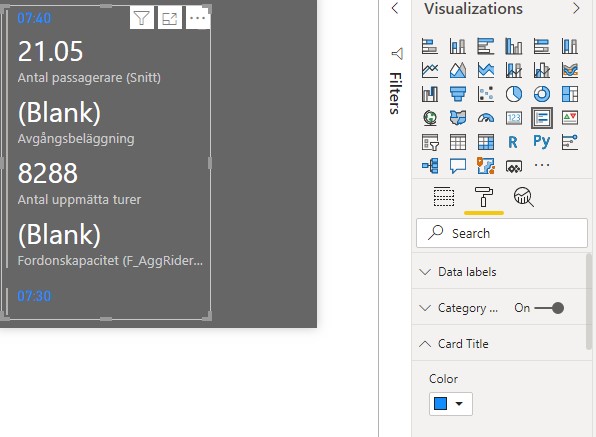596x437 pixels.
Task: Select the Key influencers visual
Action: pyautogui.click(x=570, y=142)
